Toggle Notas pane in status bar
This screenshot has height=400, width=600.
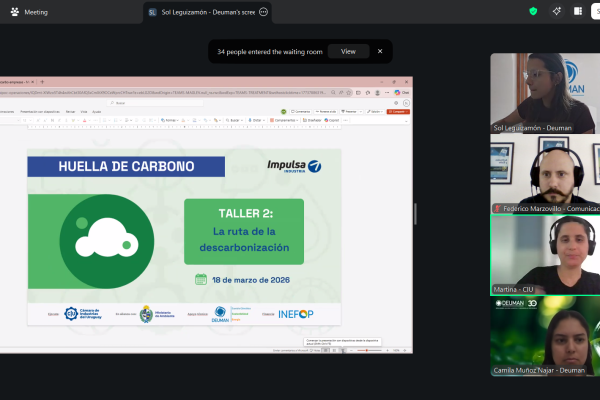(315, 350)
